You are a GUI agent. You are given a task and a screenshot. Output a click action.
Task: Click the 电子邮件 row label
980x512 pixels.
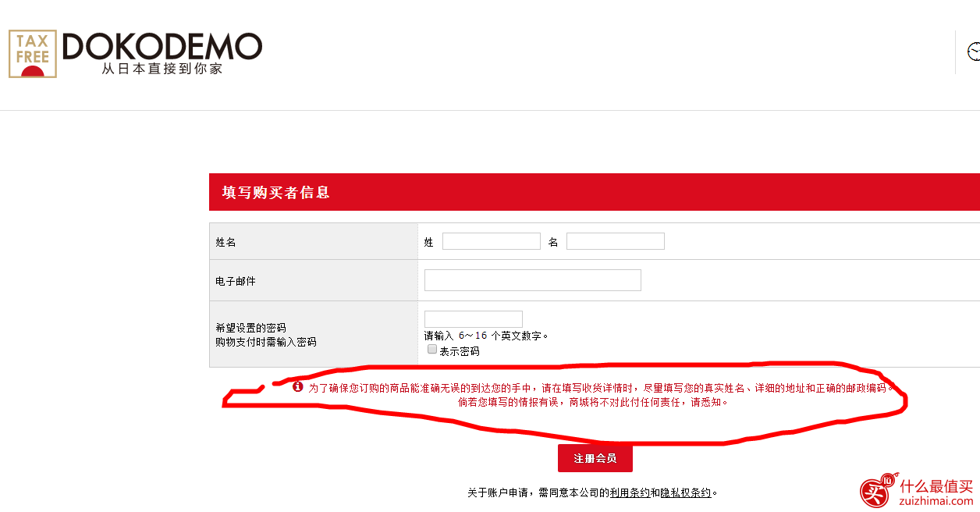tap(236, 281)
